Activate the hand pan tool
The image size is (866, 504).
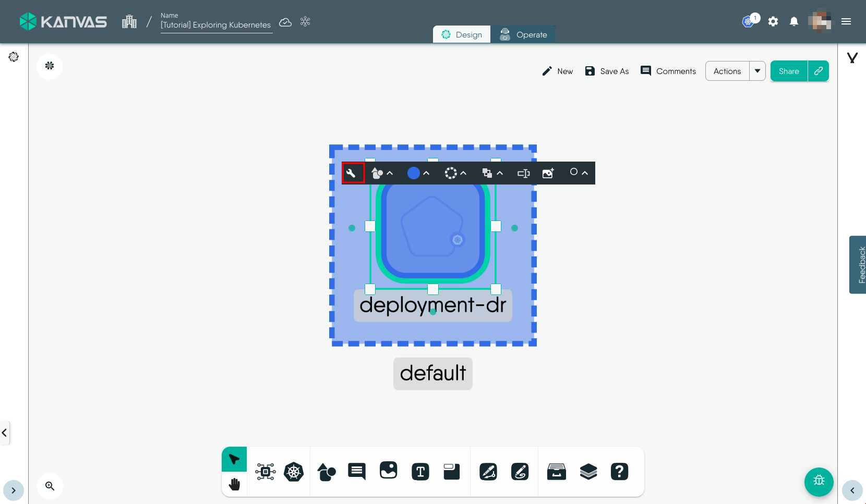click(x=234, y=484)
